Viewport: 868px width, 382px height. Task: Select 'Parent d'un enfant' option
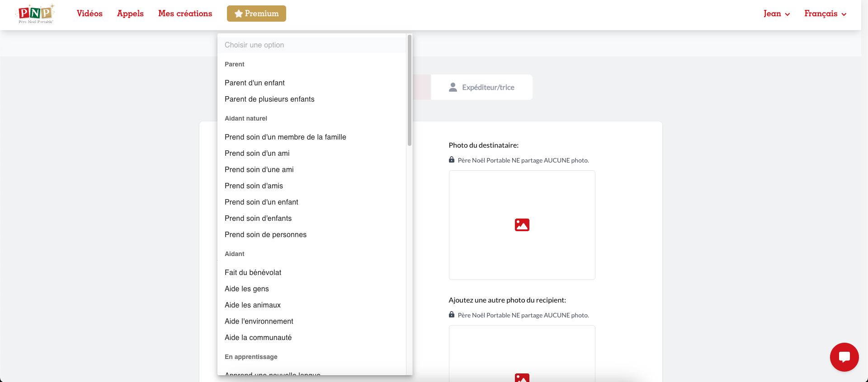tap(311, 83)
